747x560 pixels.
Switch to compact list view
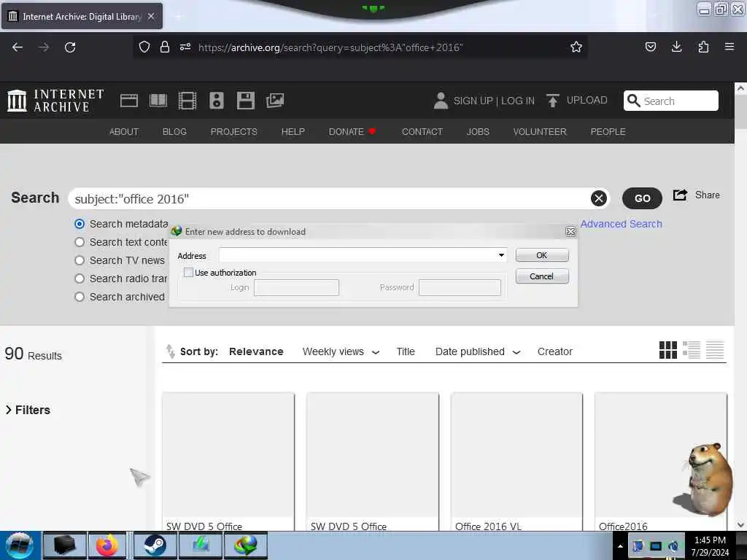pyautogui.click(x=715, y=350)
